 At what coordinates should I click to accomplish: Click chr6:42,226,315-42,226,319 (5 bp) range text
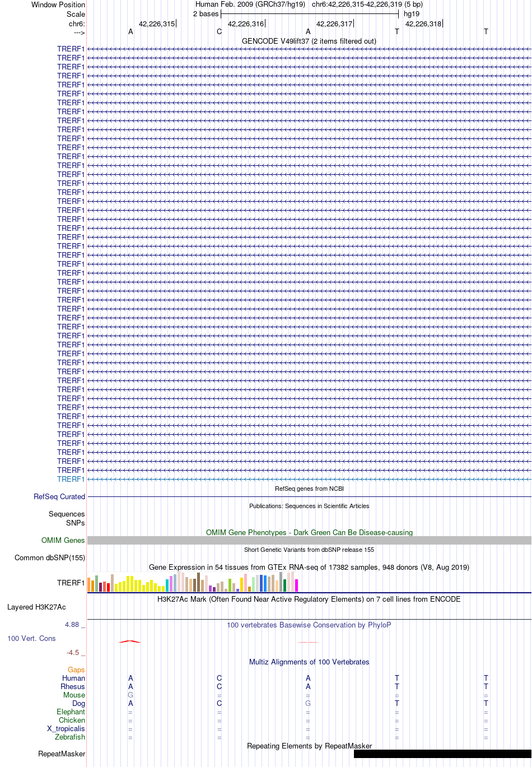click(367, 4)
